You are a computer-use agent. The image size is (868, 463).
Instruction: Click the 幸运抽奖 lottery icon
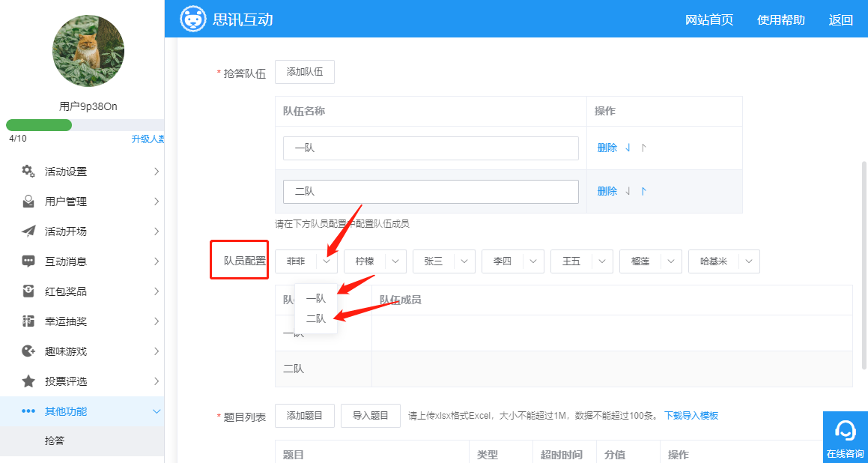[x=28, y=321]
